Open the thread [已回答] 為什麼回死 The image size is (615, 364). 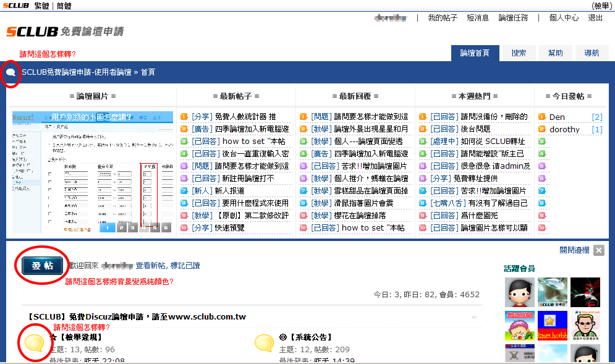(464, 215)
